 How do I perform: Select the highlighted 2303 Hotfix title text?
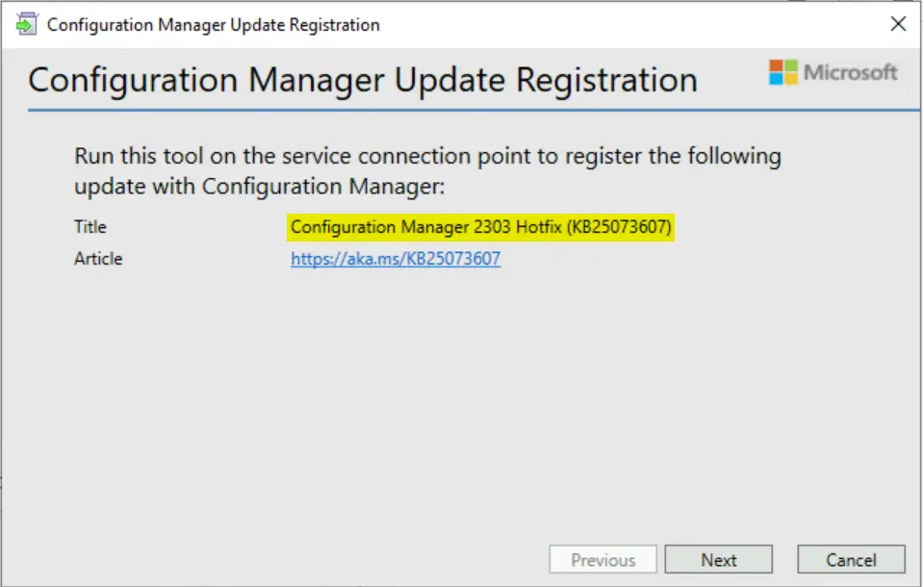pos(481,227)
